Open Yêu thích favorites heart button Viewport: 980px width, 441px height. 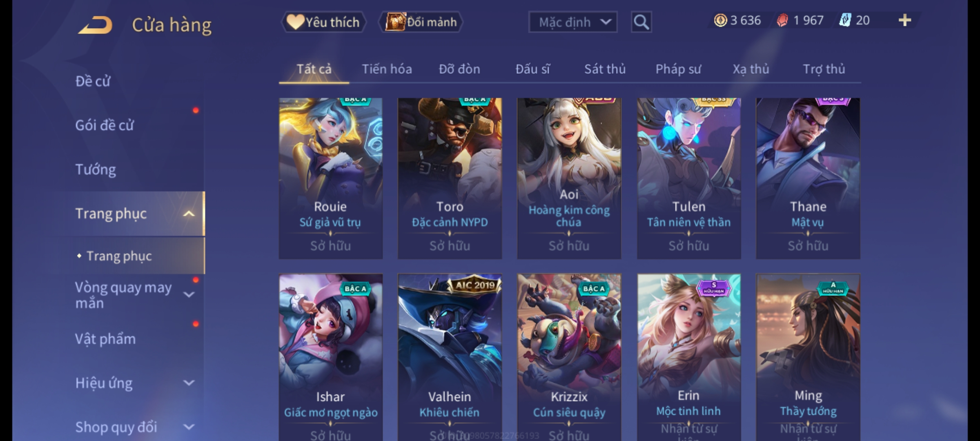323,22
